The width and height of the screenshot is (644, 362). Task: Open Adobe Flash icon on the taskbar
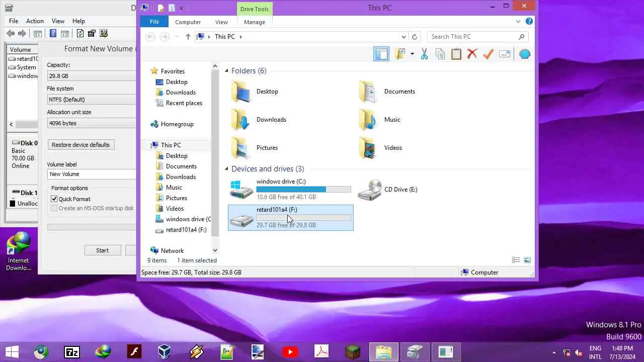tap(134, 352)
